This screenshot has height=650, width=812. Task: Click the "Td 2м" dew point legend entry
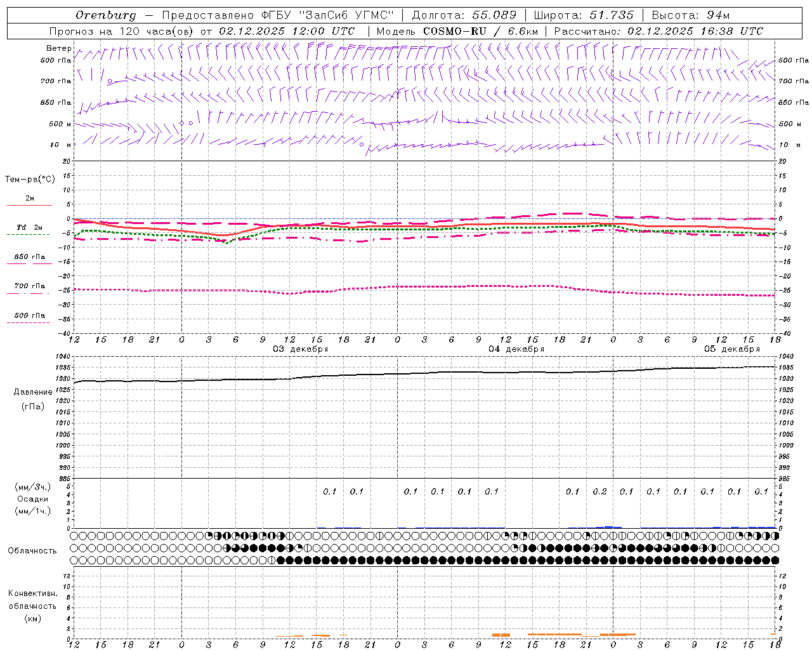29,227
